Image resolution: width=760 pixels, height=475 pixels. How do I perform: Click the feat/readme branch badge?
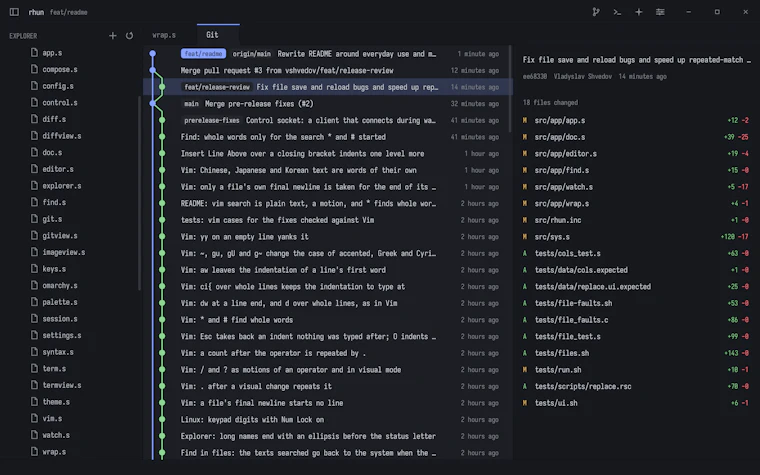click(203, 54)
